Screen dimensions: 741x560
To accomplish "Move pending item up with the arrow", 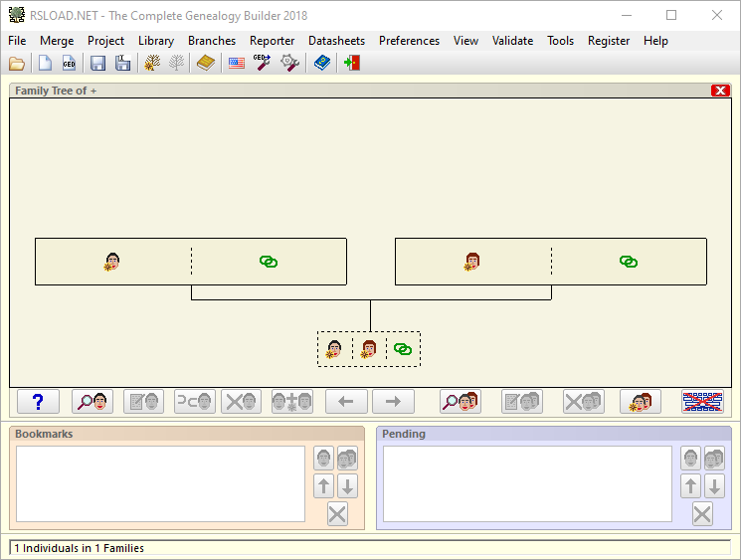I will point(690,486).
